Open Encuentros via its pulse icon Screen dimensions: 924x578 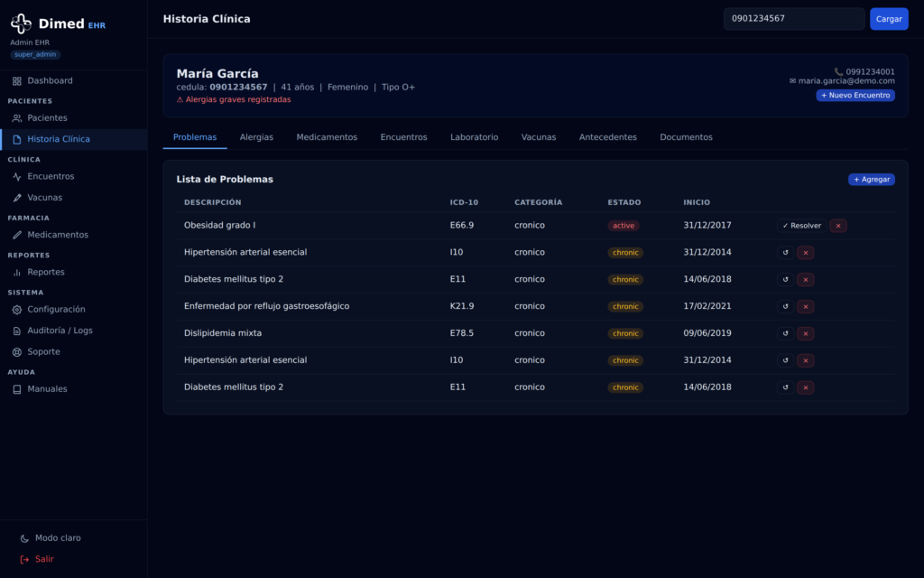click(17, 176)
